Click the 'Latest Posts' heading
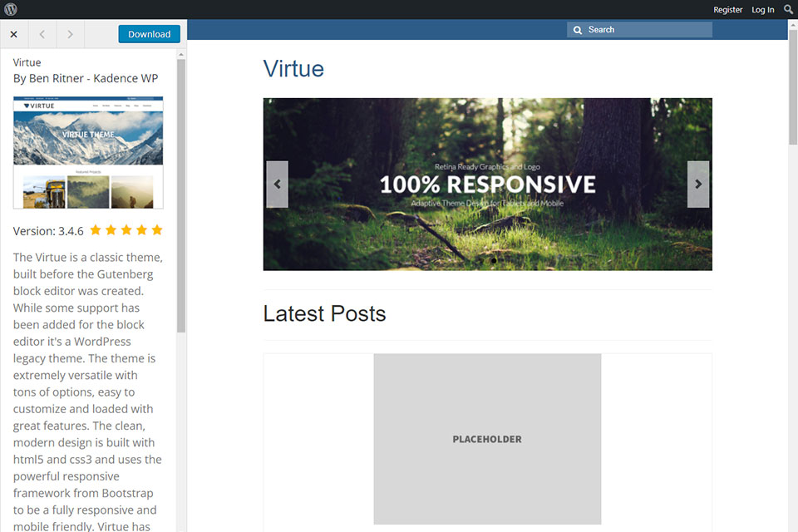This screenshot has height=532, width=798. point(325,313)
